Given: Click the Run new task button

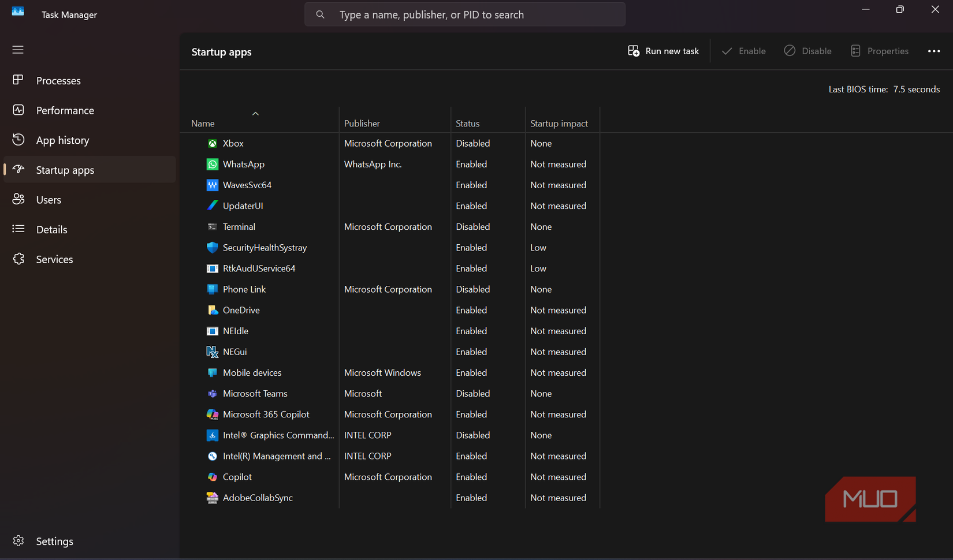Looking at the screenshot, I should pos(663,51).
